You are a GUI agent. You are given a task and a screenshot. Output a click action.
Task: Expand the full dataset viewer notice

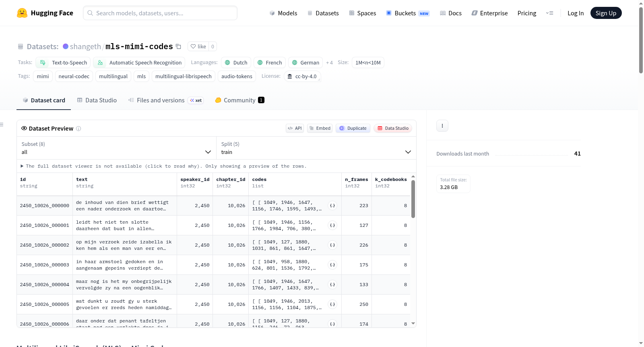tap(163, 166)
